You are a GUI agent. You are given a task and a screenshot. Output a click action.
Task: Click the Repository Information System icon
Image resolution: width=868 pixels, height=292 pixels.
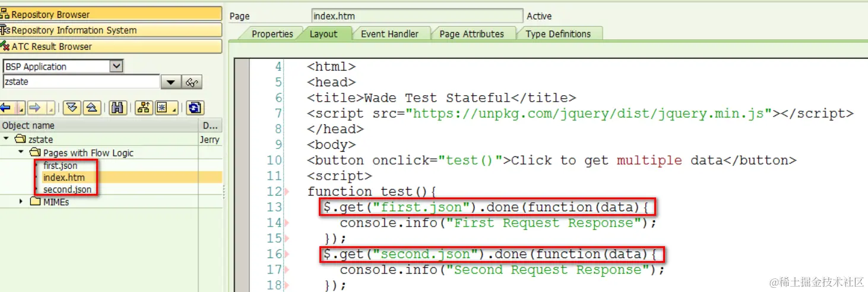(5, 30)
